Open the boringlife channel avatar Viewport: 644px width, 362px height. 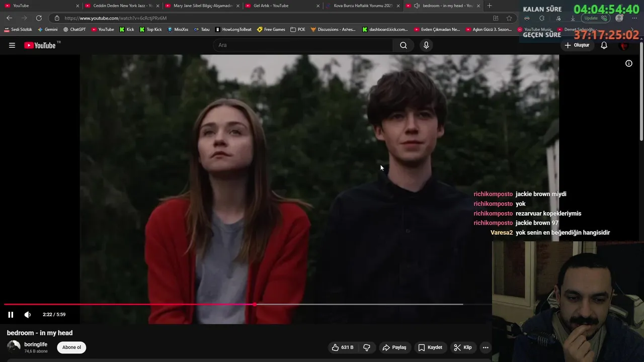(14, 347)
